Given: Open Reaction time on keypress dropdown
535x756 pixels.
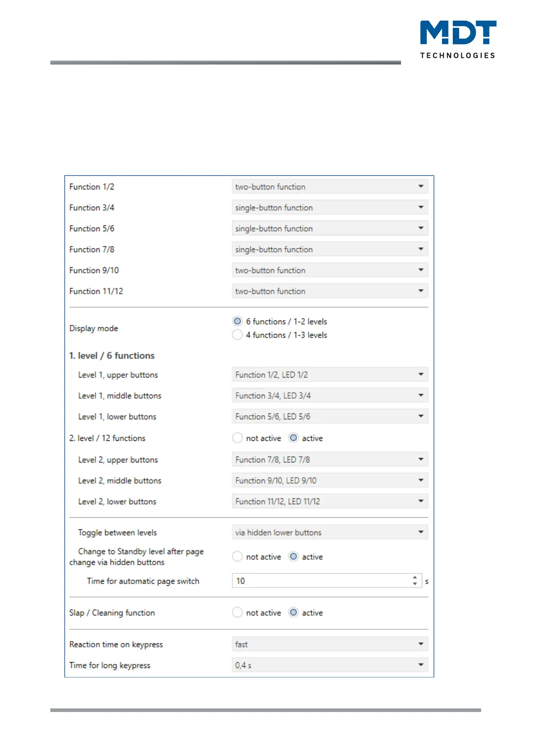Looking at the screenshot, I should click(x=330, y=644).
